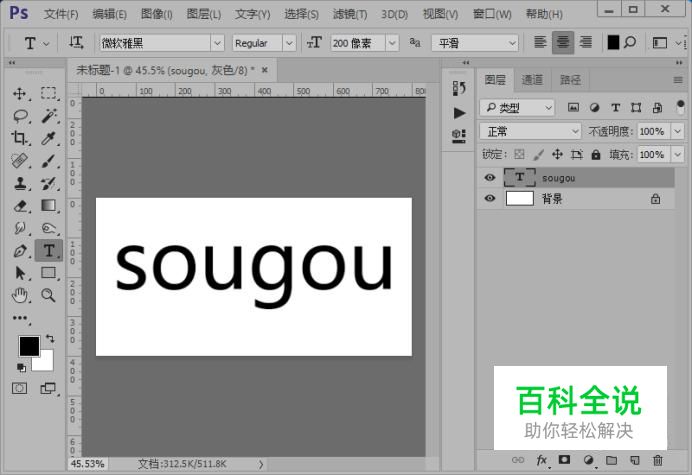Screen dimensions: 692x475
Task: Click the delete layer trash icon
Action: (x=657, y=460)
